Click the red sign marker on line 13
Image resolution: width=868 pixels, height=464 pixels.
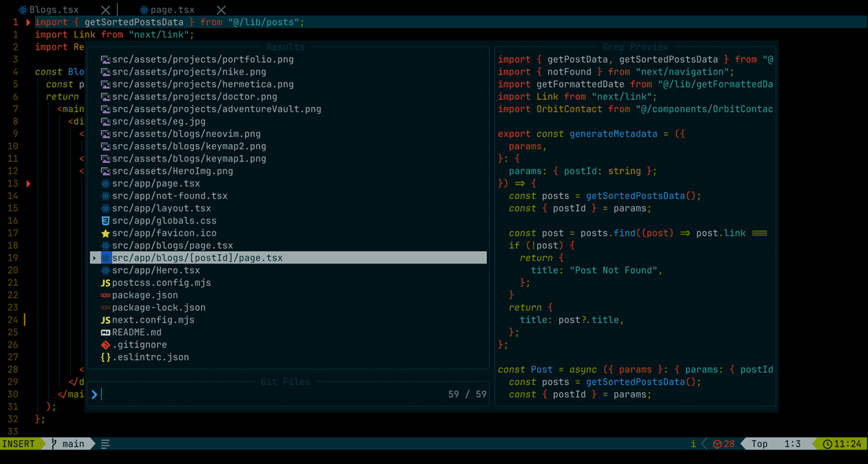coord(28,184)
